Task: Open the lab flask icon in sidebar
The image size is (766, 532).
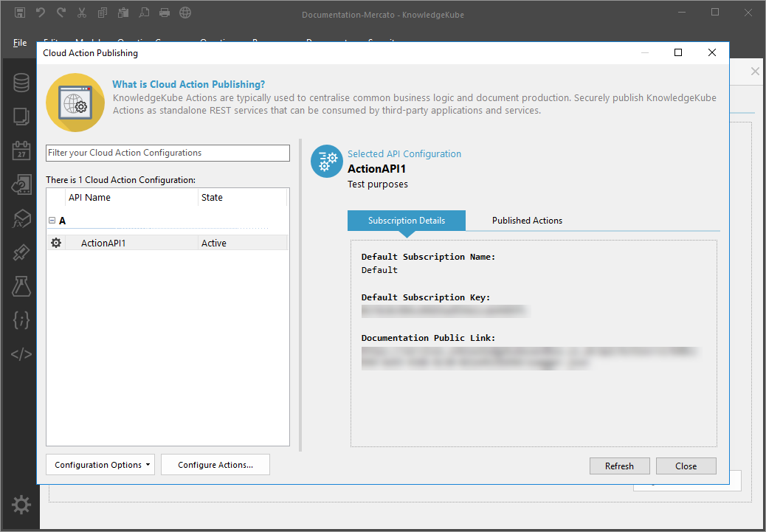Action: pos(21,286)
